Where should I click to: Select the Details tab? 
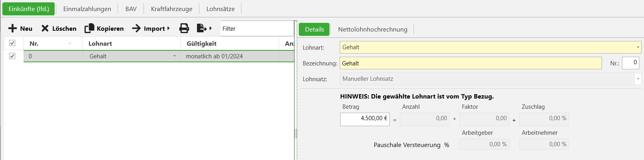pos(315,29)
